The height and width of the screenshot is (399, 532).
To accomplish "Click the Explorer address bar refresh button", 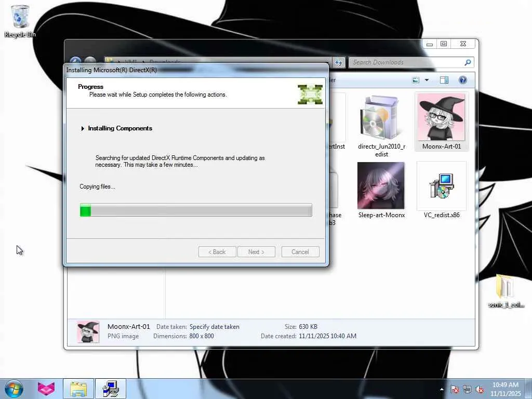I will tap(339, 62).
